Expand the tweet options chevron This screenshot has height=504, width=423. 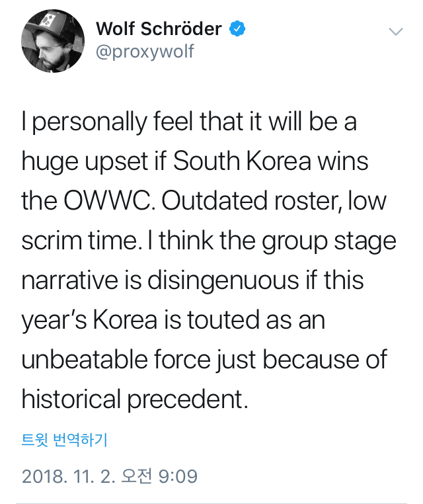coord(396,31)
